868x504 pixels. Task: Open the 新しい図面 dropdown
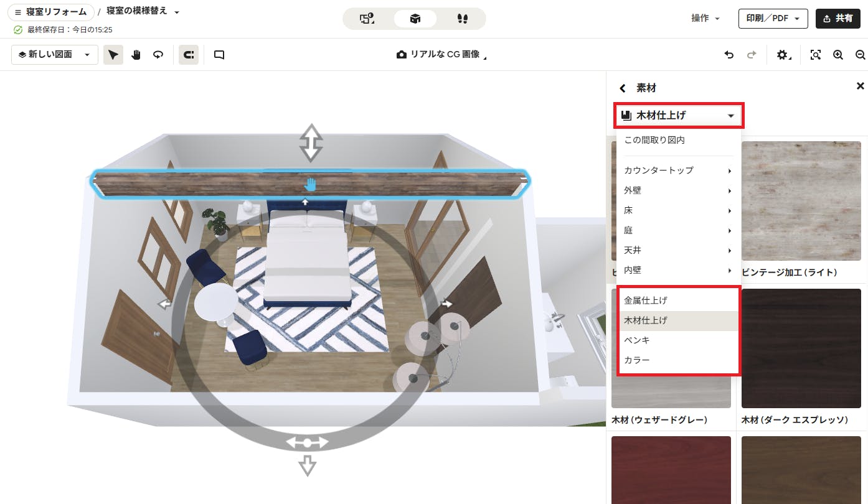(x=55, y=55)
